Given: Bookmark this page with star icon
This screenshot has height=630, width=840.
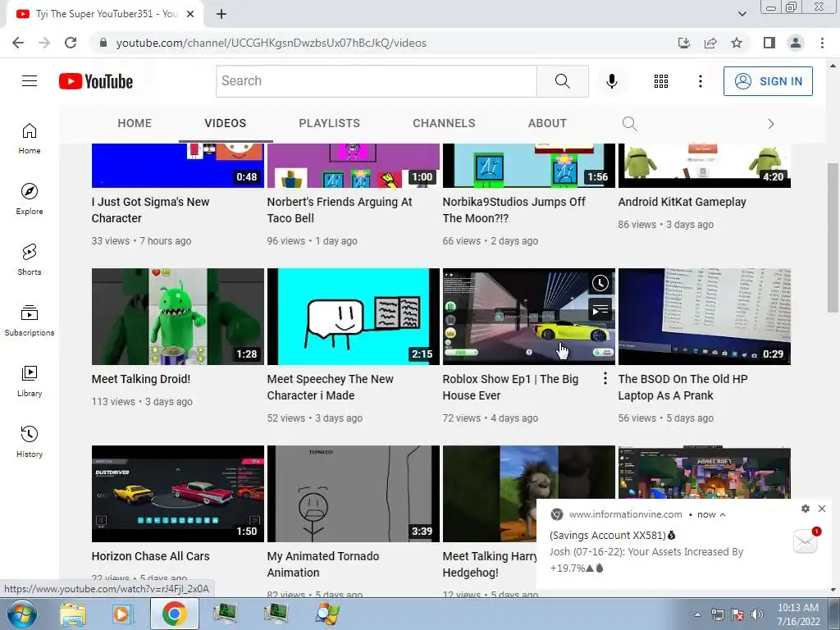Looking at the screenshot, I should [737, 43].
